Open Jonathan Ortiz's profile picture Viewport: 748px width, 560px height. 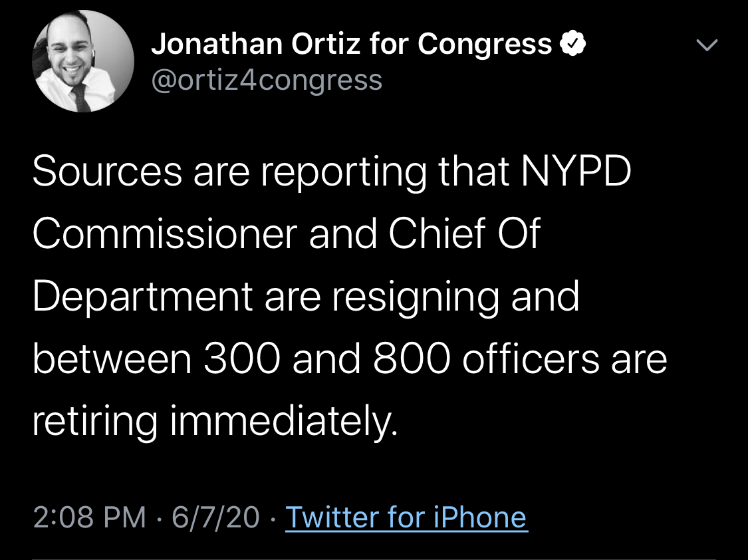pyautogui.click(x=83, y=62)
